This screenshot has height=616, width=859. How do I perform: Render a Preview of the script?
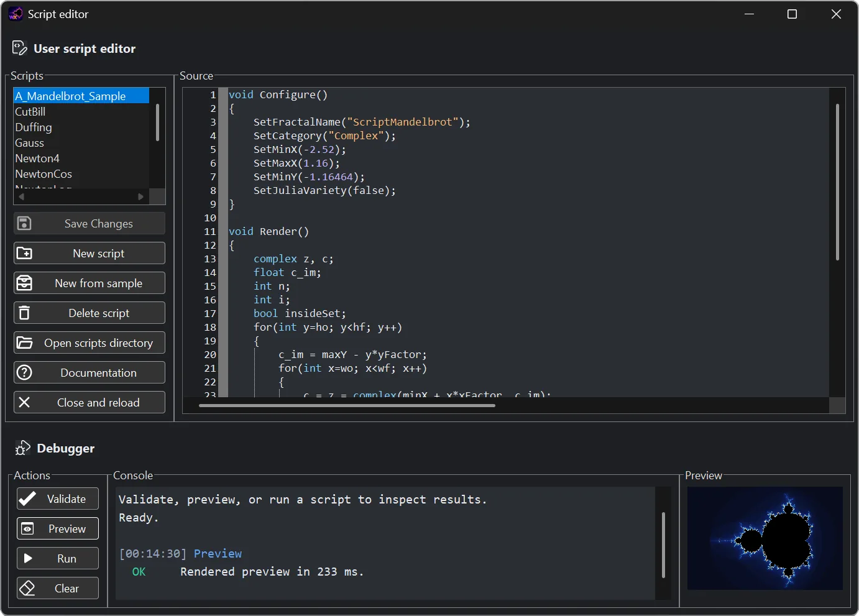point(58,528)
